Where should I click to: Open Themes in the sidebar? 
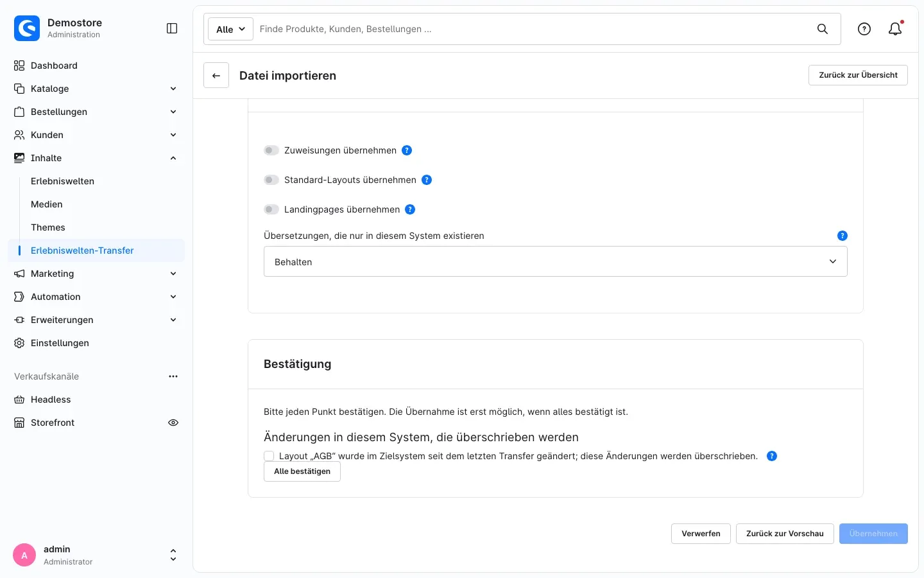48,227
